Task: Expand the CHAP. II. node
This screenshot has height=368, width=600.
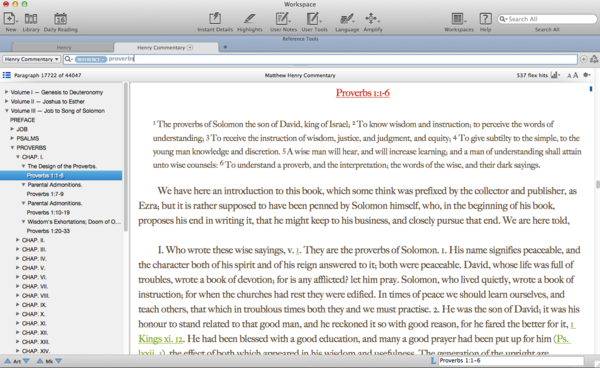Action: (x=18, y=240)
